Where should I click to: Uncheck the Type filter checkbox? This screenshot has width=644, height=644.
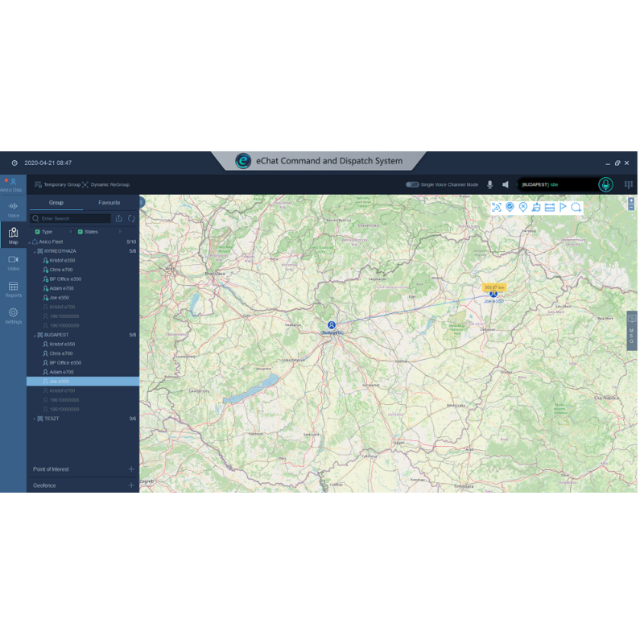coord(37,232)
